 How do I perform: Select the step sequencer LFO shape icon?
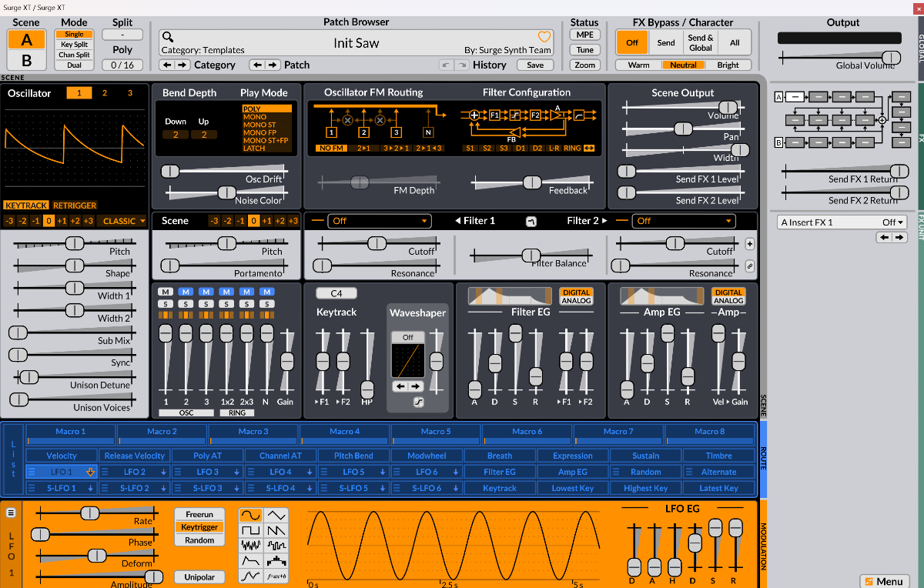coord(276,561)
